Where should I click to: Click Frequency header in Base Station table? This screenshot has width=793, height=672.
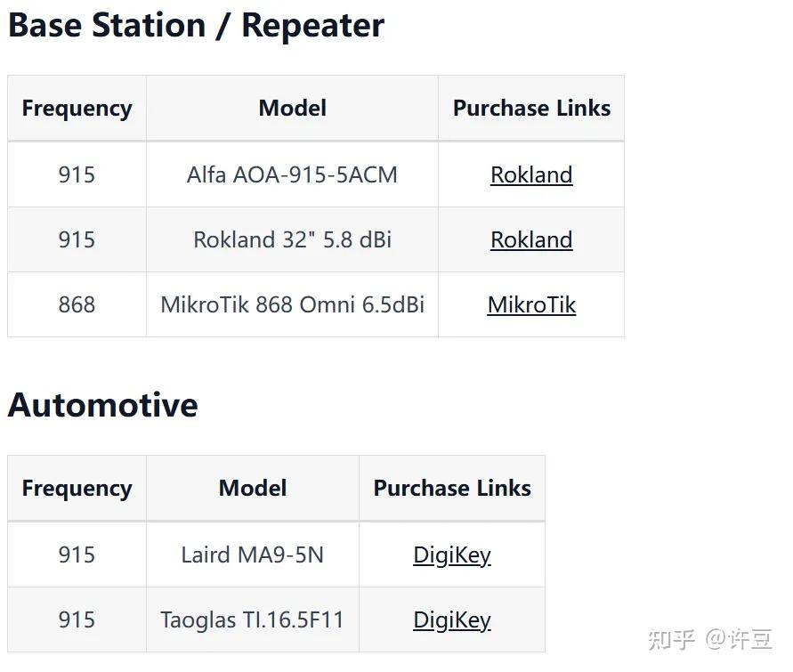pyautogui.click(x=77, y=108)
